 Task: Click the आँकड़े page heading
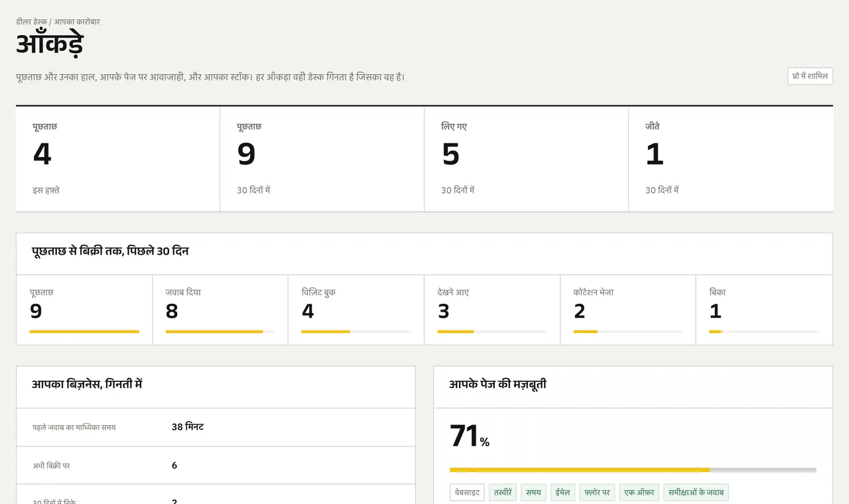click(x=50, y=45)
